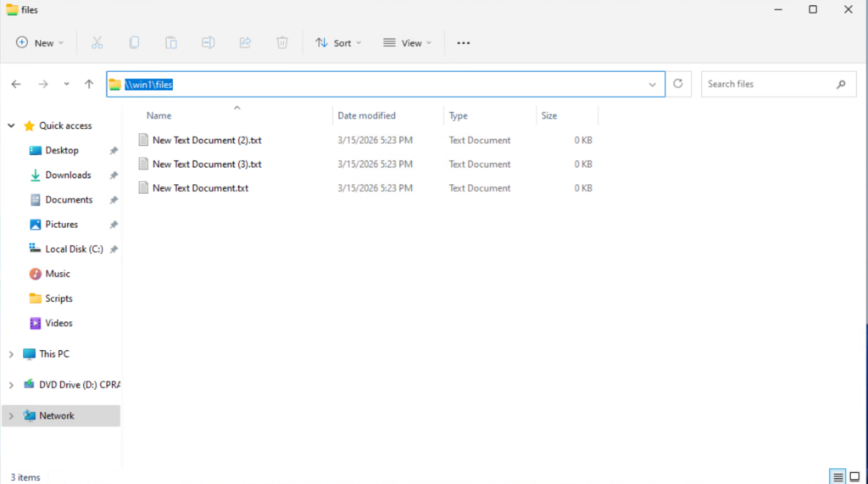Go back with the Back arrow
This screenshot has height=484, width=868.
16,84
